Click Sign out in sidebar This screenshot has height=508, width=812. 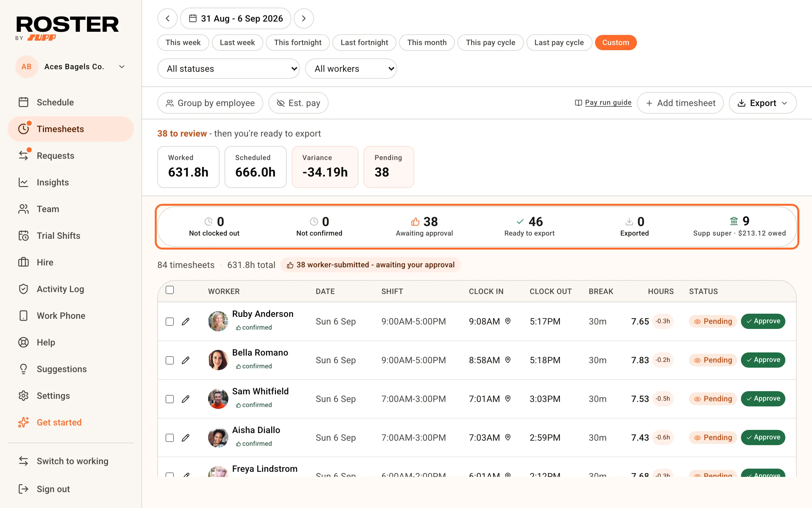tap(71, 489)
